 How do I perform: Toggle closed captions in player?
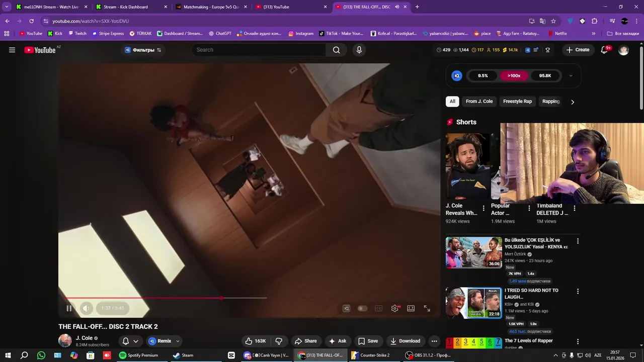pyautogui.click(x=378, y=308)
